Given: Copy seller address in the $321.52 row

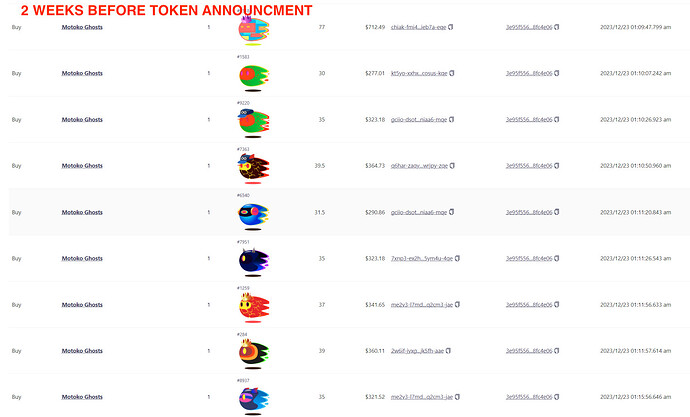Looking at the screenshot, I should pyautogui.click(x=557, y=397).
